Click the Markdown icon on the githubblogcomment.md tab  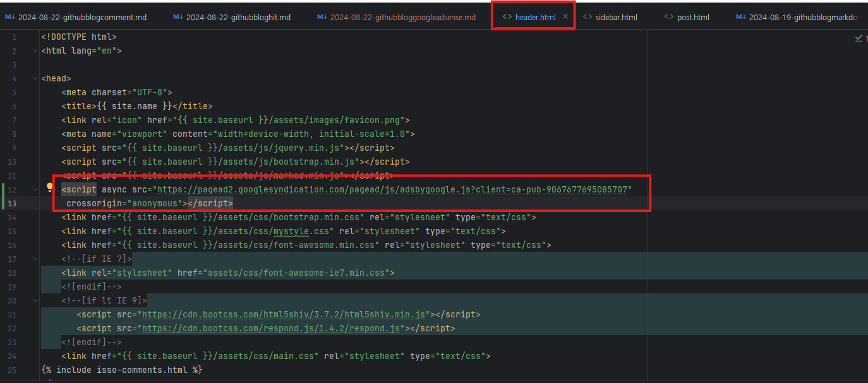pos(10,17)
